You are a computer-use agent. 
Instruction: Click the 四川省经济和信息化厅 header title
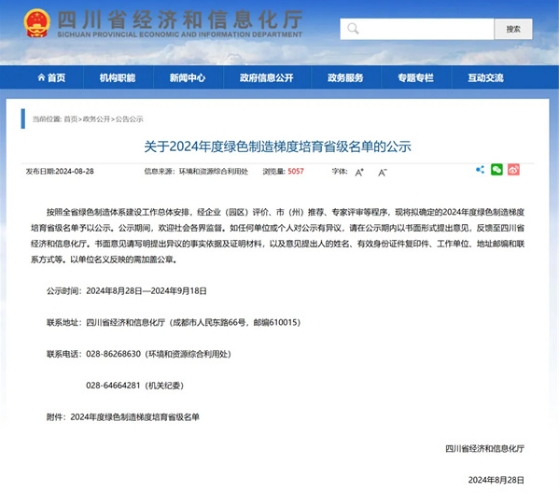180,19
